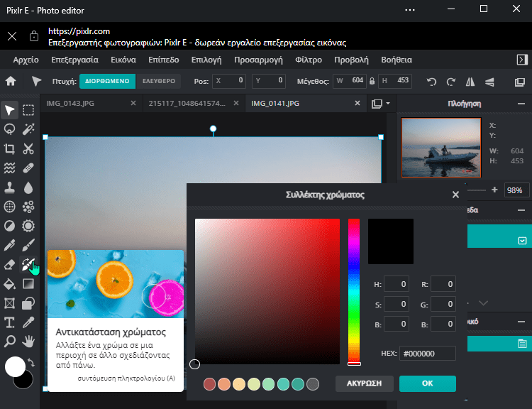Select the Lasso selection tool
This screenshot has height=409, width=532.
click(x=10, y=129)
